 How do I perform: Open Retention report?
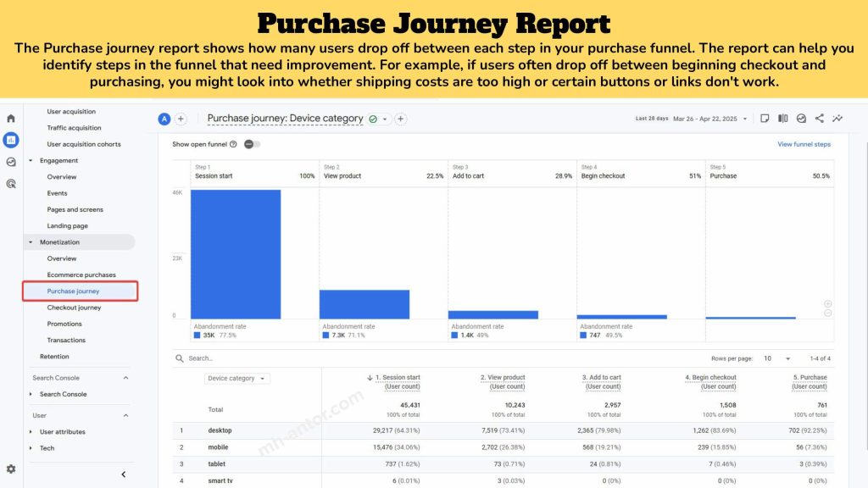[54, 357]
